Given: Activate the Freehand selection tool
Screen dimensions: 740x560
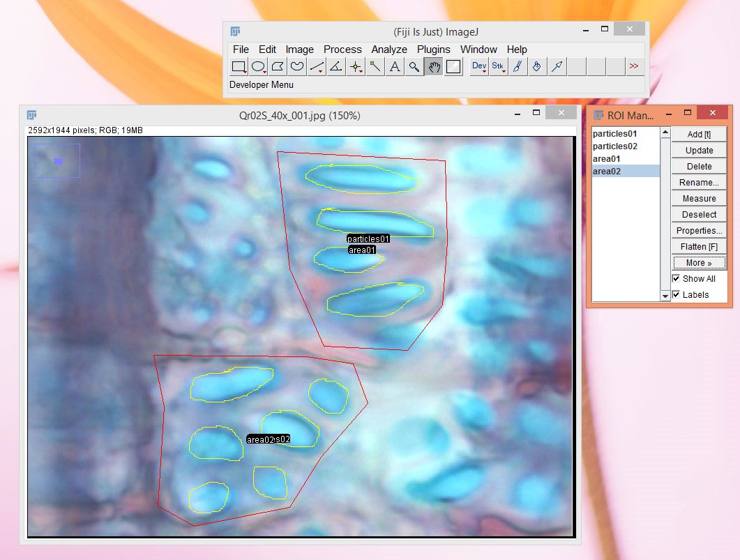Looking at the screenshot, I should click(297, 67).
